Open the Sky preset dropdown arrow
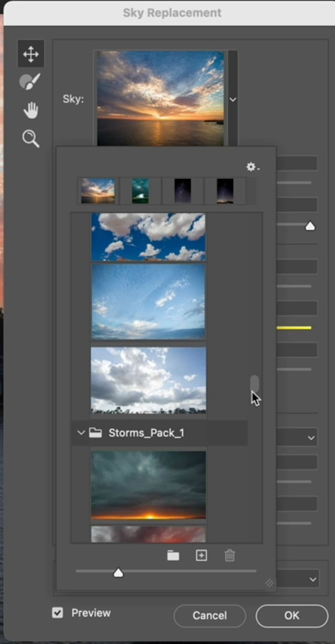The height and width of the screenshot is (644, 335). pos(232,100)
